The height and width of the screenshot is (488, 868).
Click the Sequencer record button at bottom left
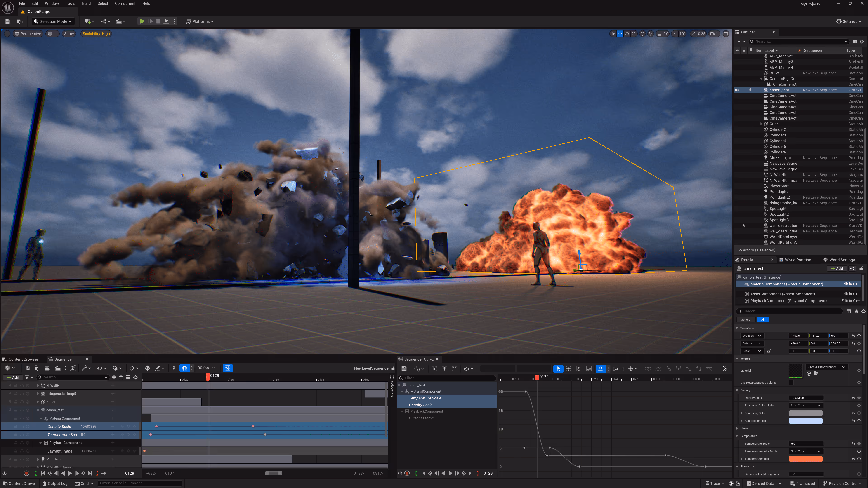[27, 473]
